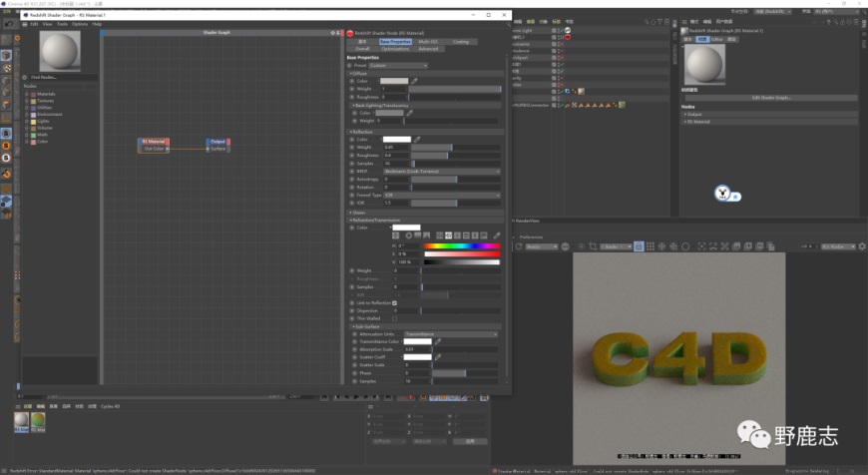The image size is (868, 475).
Task: Expand the Output entry under Nodes
Action: [x=685, y=114]
